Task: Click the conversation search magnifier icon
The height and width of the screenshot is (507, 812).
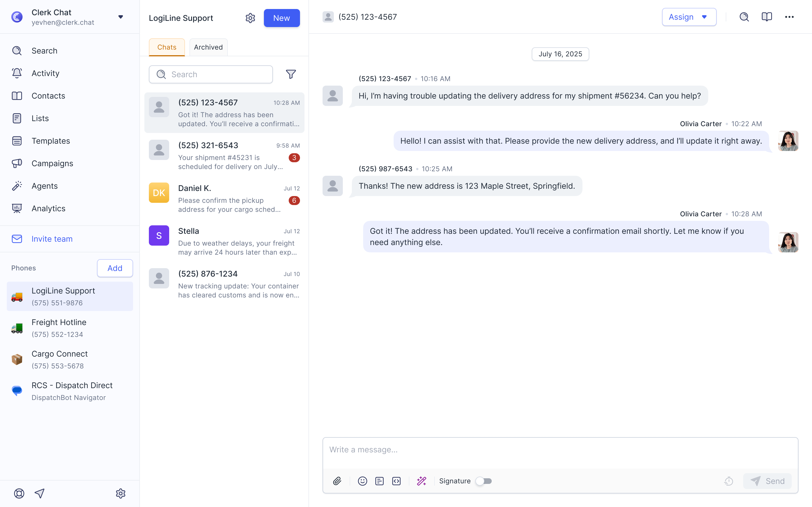Action: pos(744,17)
